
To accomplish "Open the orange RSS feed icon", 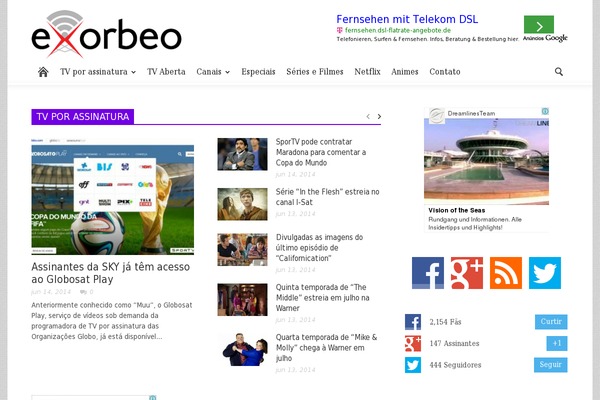I will point(506,273).
